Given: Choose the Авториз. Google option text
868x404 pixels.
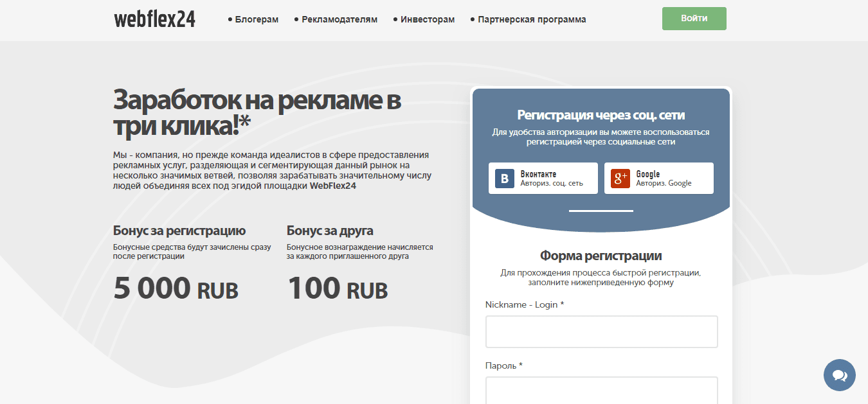Looking at the screenshot, I should (664, 183).
